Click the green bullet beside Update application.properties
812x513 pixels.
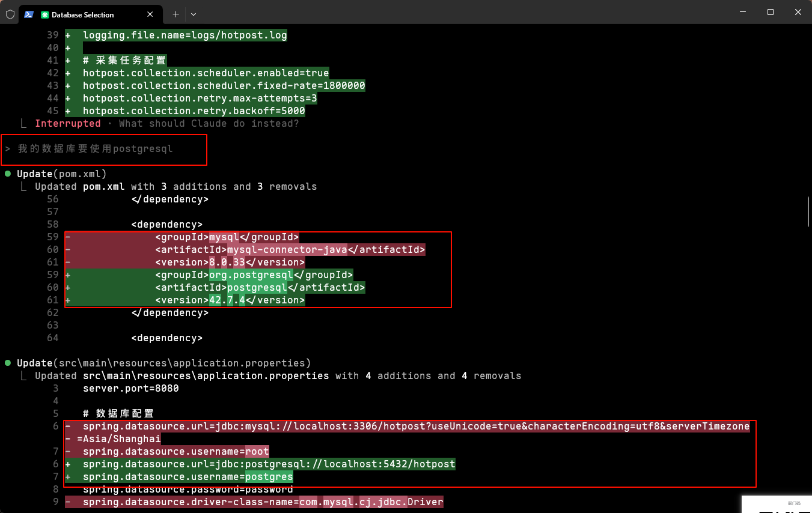pyautogui.click(x=8, y=363)
